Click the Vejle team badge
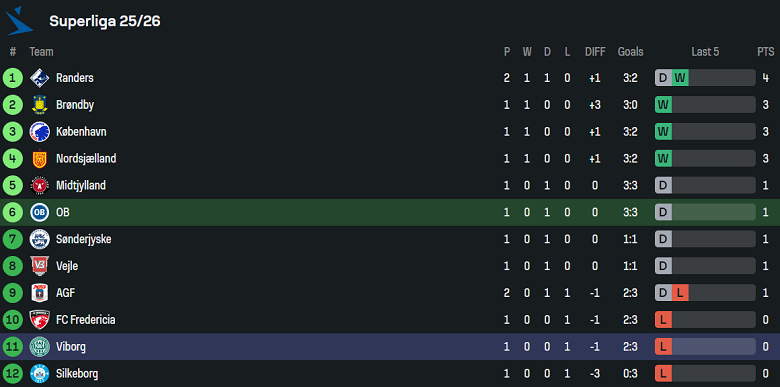Screen dimensions: 780x387 [x=39, y=266]
